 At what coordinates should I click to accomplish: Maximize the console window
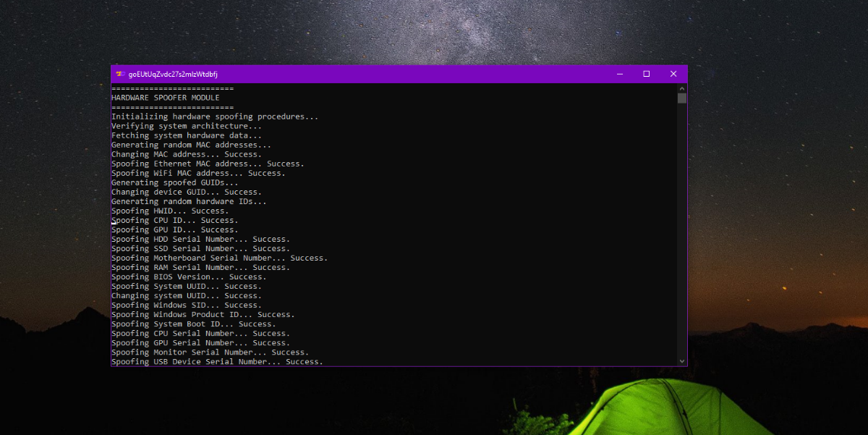click(647, 74)
